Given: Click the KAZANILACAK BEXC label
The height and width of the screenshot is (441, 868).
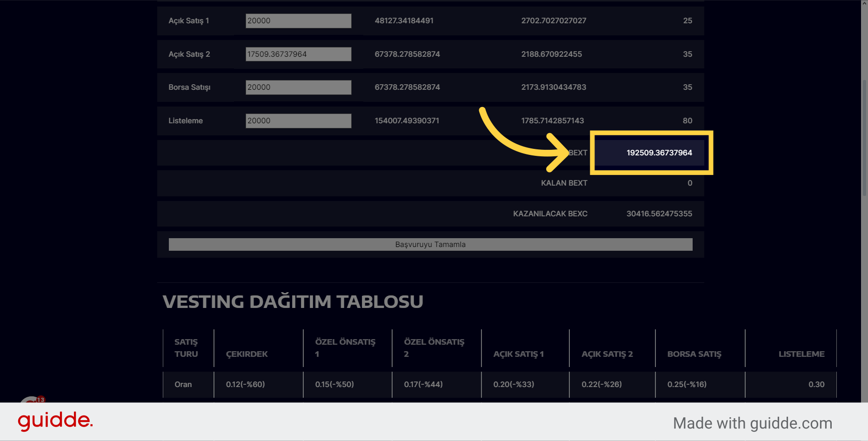Looking at the screenshot, I should [x=550, y=214].
